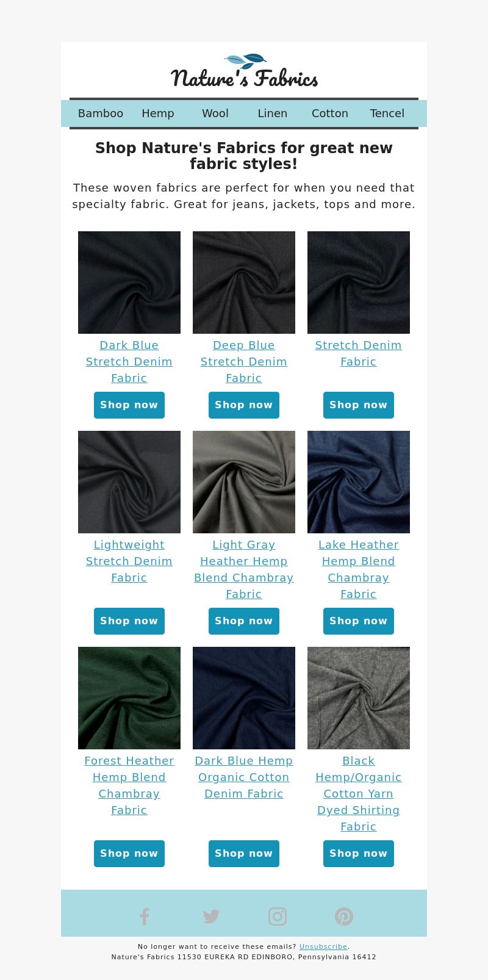The width and height of the screenshot is (488, 980).
Task: Select the Bamboo menu item
Action: click(101, 113)
